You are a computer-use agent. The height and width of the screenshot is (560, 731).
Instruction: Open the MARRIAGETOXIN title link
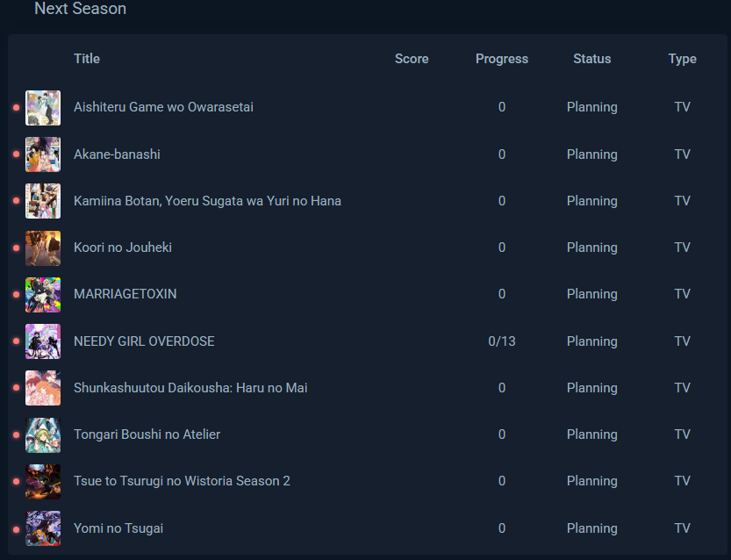point(125,294)
